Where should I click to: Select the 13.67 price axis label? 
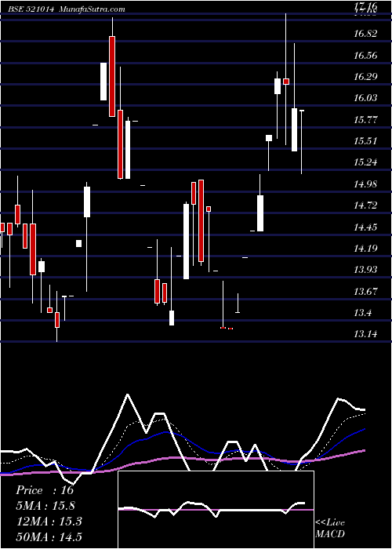click(x=365, y=291)
